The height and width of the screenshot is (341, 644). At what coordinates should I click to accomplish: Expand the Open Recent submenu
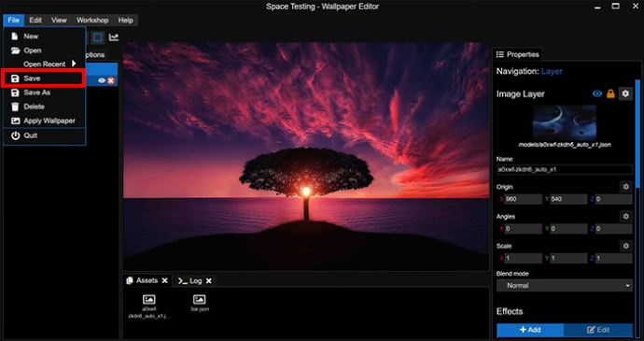point(45,64)
